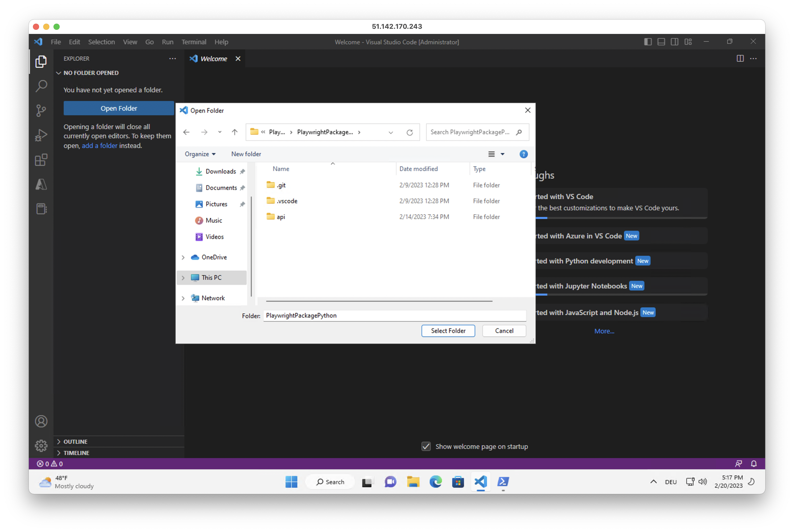Screen dimensions: 794x532
Task: Click the horizontal scrollbar in file list
Action: tap(379, 301)
